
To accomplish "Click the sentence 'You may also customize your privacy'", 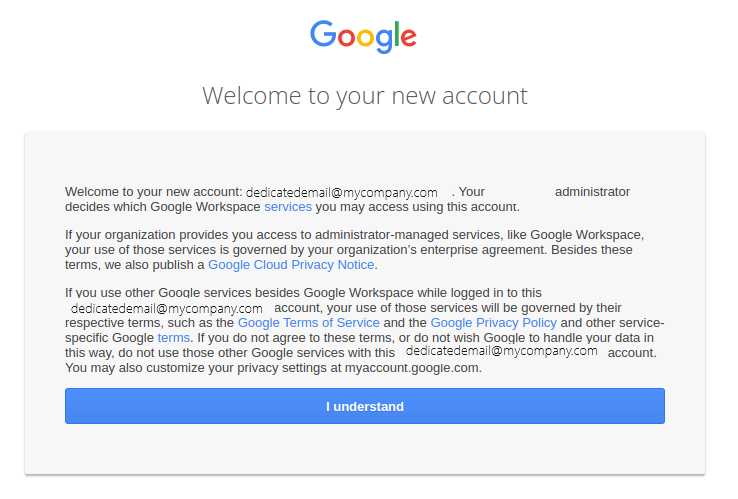I will point(273,368).
